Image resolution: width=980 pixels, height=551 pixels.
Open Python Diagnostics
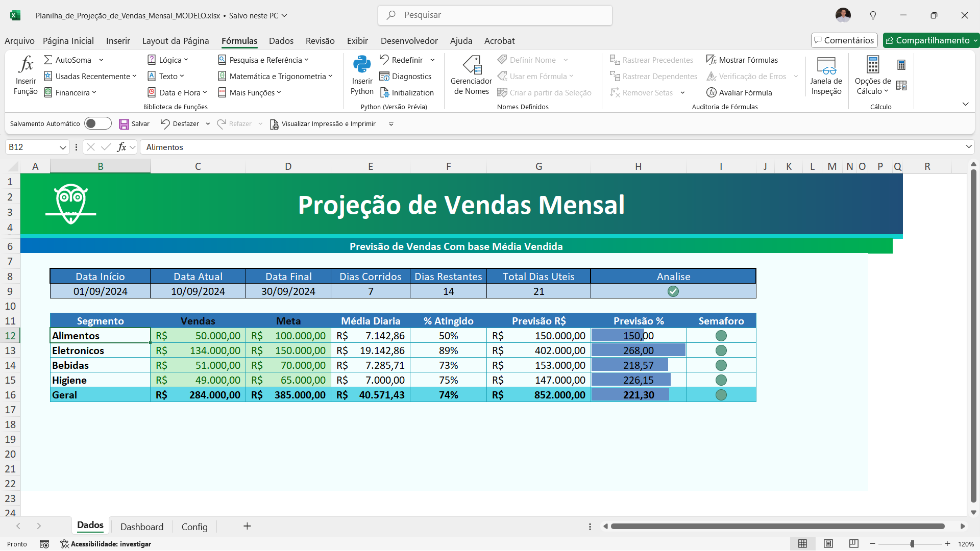[406, 76]
